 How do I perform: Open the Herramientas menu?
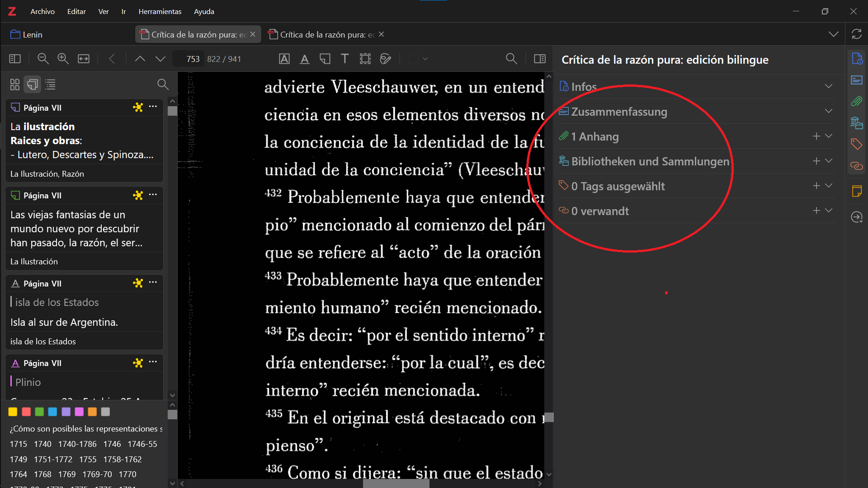160,11
